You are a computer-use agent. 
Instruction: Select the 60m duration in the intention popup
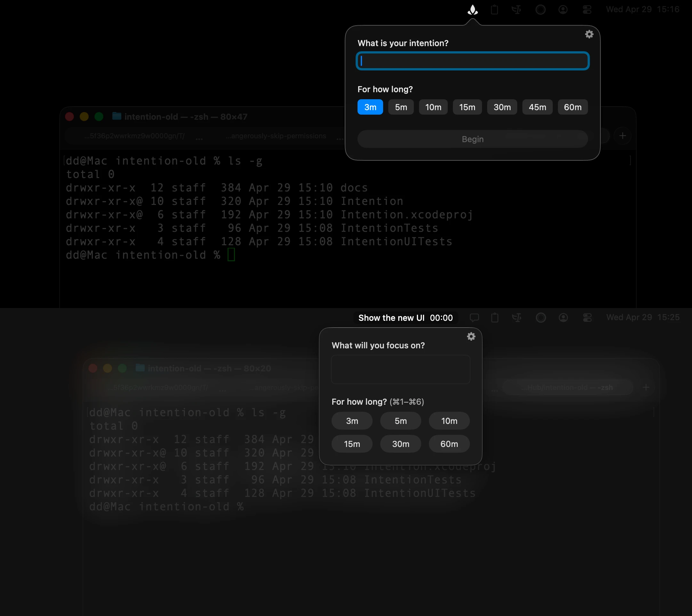click(x=573, y=107)
